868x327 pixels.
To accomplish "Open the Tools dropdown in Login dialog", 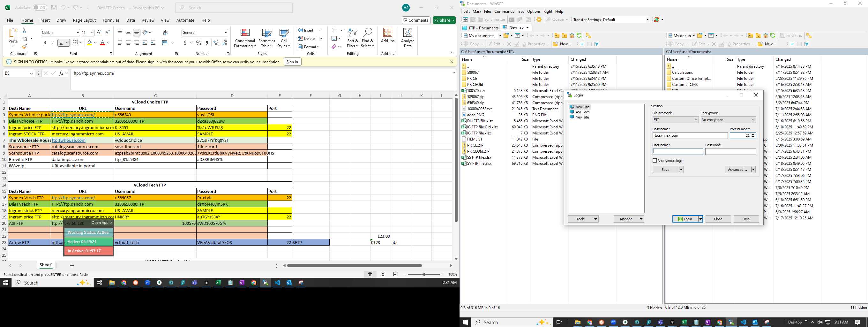I will 583,219.
